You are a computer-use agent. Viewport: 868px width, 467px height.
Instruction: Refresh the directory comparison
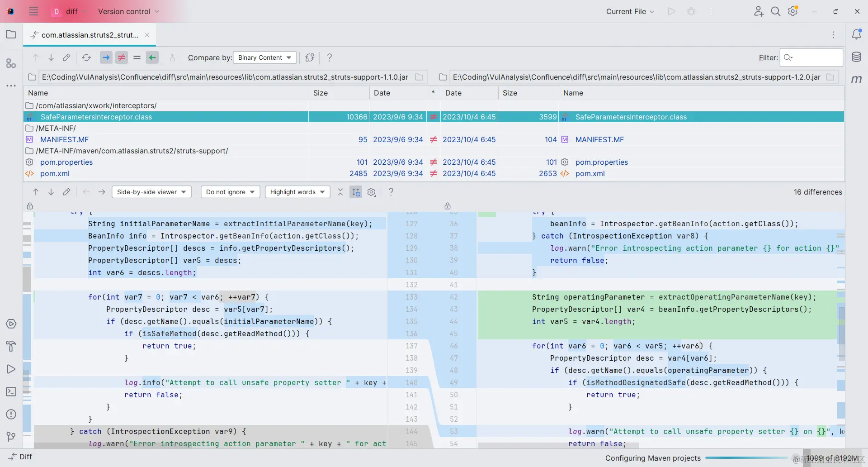point(86,57)
